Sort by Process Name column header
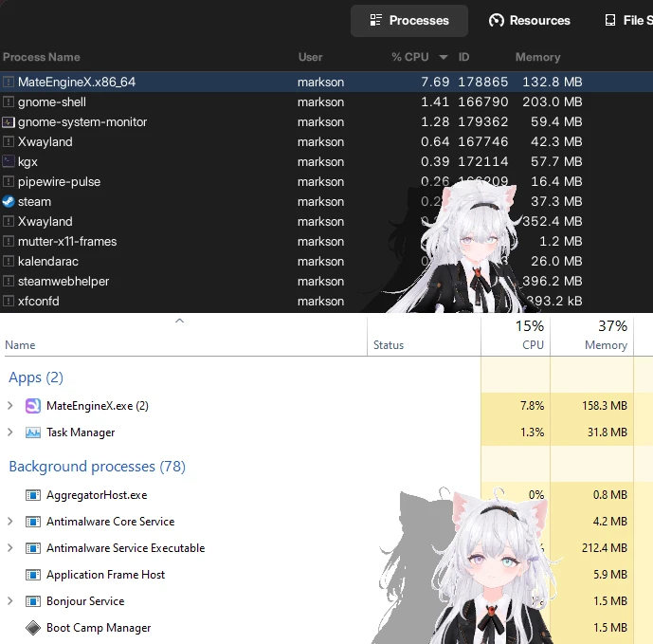Viewport: 653px width, 644px height. [x=42, y=57]
